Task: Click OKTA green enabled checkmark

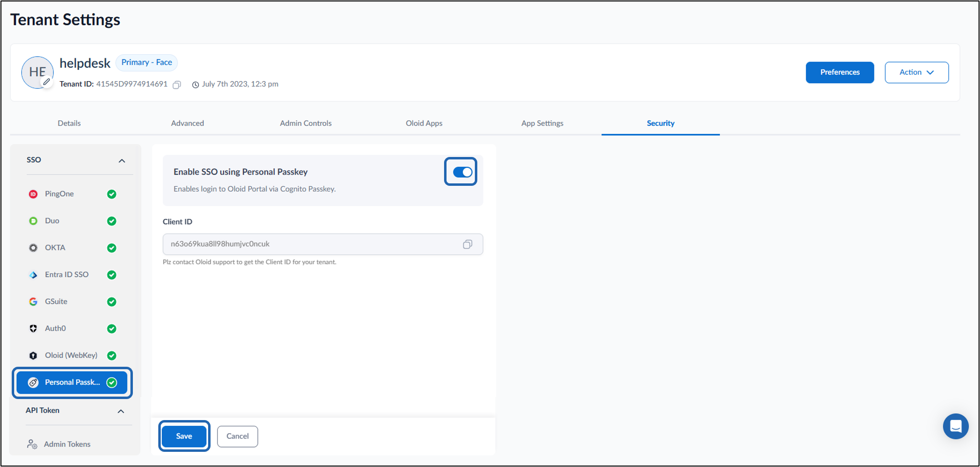Action: click(x=112, y=248)
